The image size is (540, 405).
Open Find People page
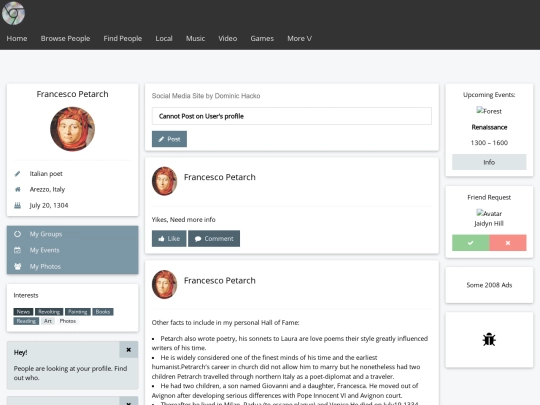(123, 39)
